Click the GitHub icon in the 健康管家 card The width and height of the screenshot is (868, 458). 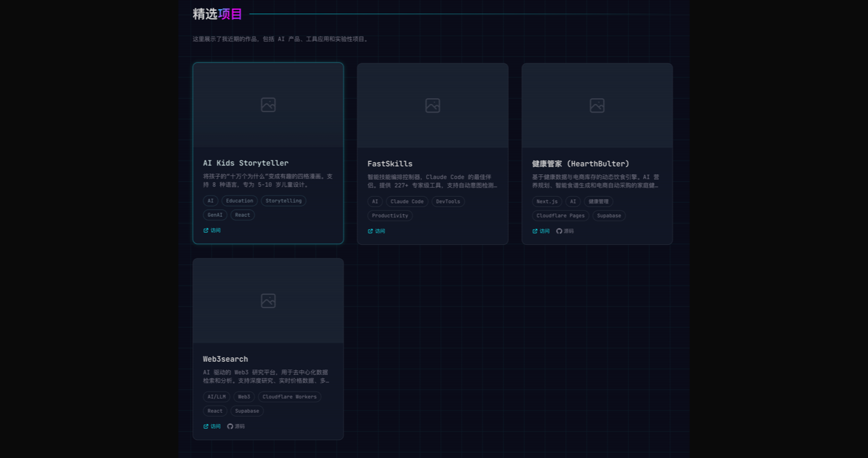(x=559, y=231)
